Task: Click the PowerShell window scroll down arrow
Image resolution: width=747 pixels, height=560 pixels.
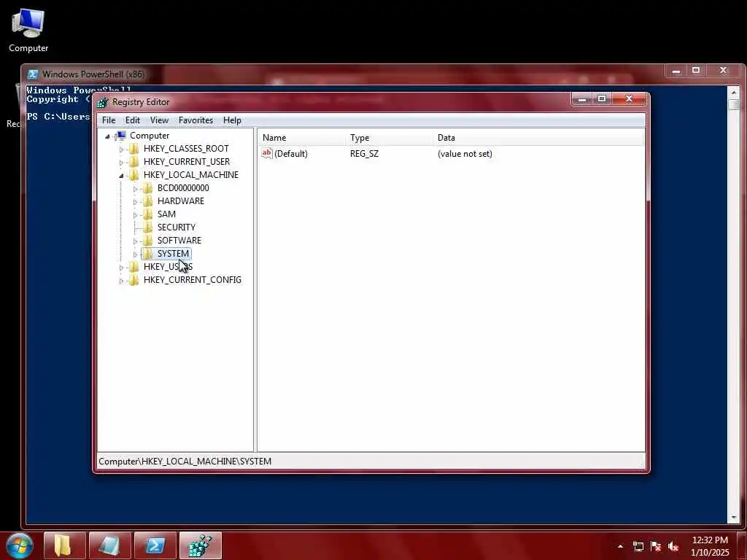Action: coord(734,517)
